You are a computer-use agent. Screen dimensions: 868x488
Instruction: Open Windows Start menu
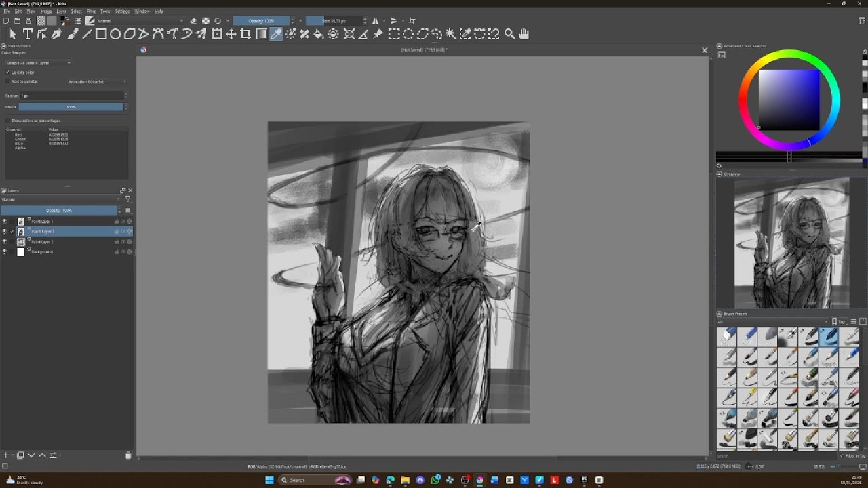point(269,481)
